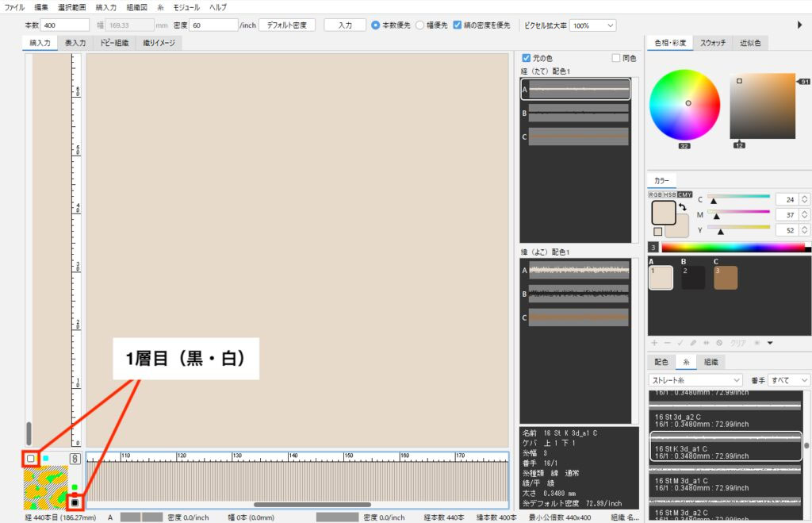This screenshot has width=812, height=523.
Task: Select the CMY color mode button
Action: coord(684,194)
